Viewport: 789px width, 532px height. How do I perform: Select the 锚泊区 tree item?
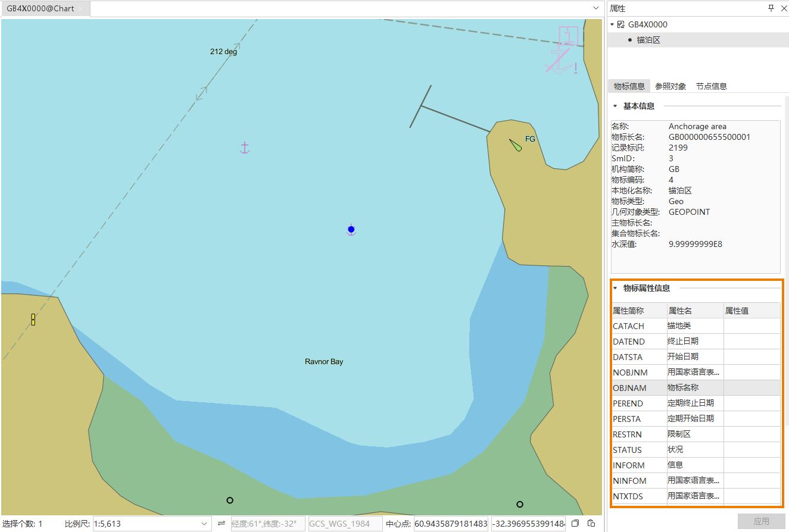click(x=648, y=40)
